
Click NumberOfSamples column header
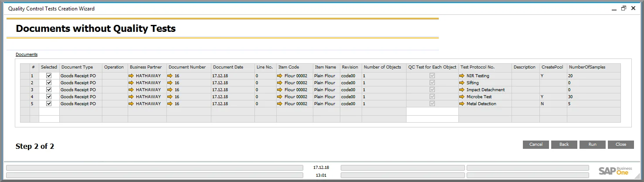tap(594, 67)
